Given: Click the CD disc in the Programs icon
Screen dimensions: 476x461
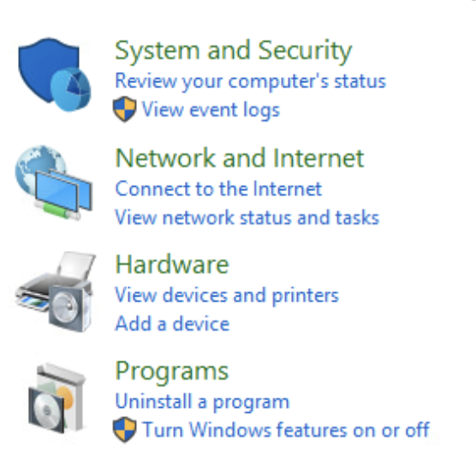Looking at the screenshot, I should (46, 410).
